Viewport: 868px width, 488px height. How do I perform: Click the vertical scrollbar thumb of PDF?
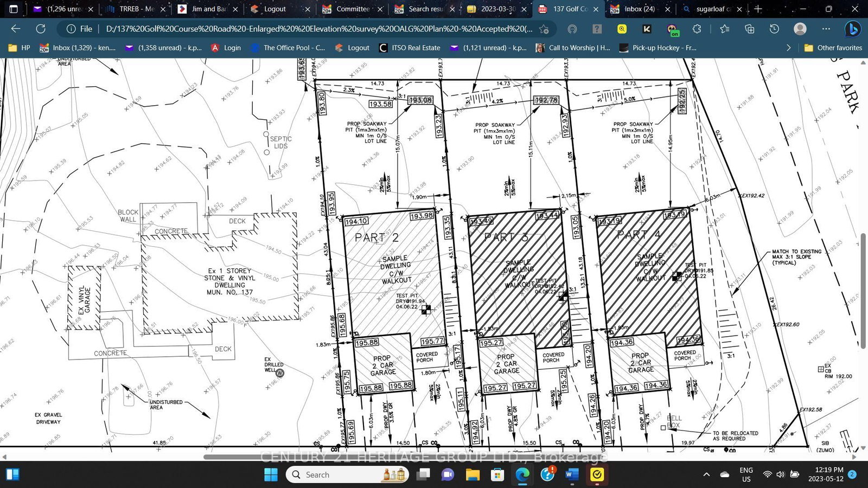pyautogui.click(x=863, y=291)
